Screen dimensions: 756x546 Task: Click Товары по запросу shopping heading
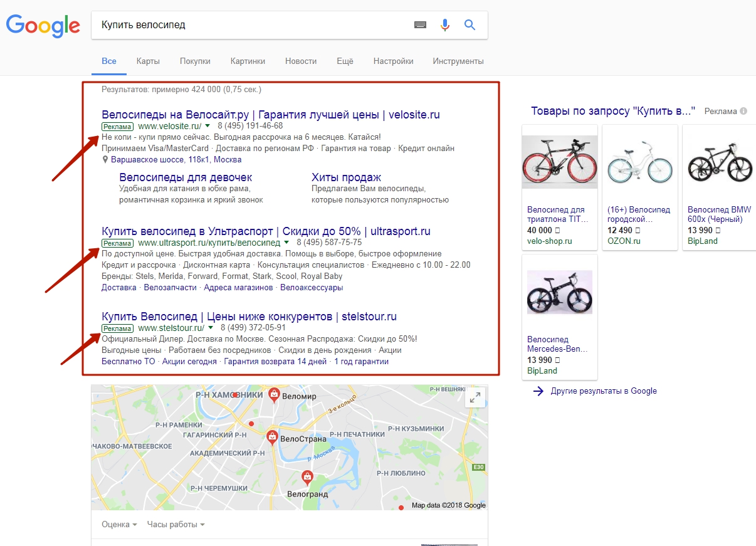click(613, 111)
